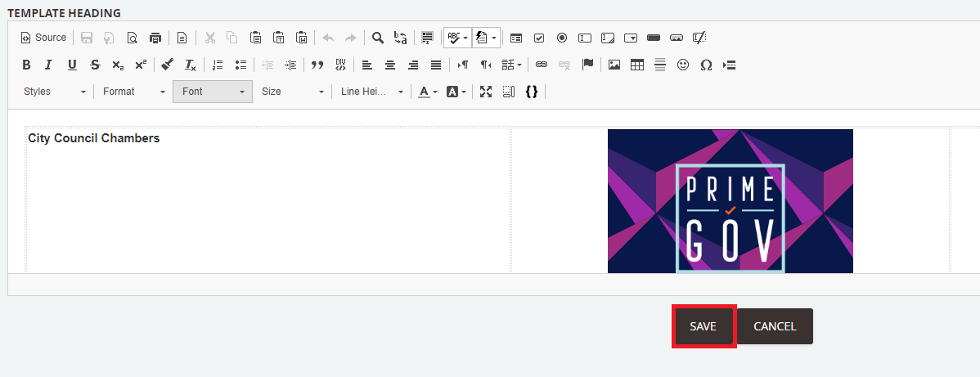Toggle Show Blocks

click(509, 92)
